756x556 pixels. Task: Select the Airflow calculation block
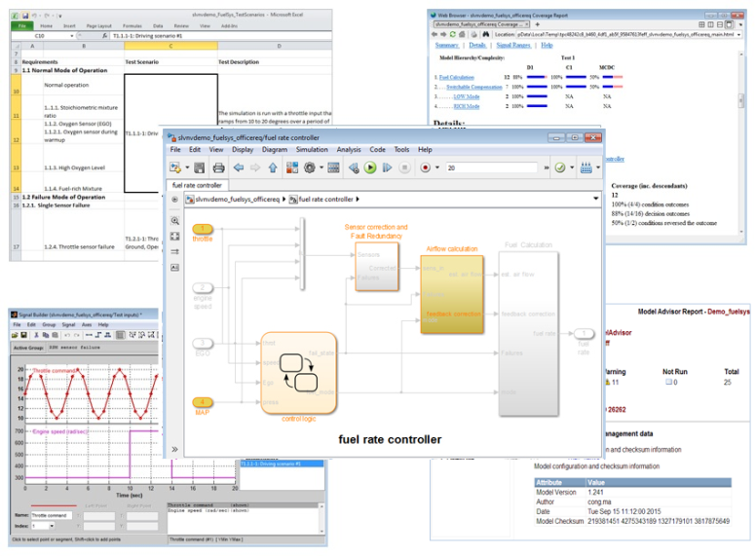tap(452, 294)
